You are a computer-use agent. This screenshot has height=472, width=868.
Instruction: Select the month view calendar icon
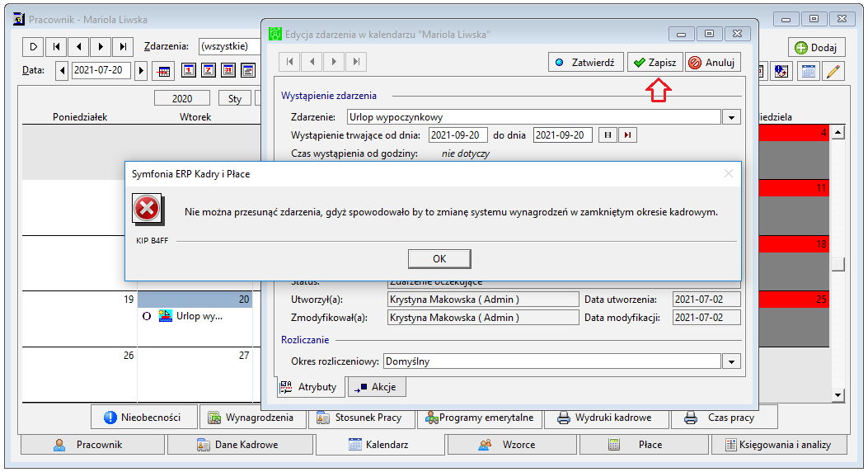pos(228,70)
